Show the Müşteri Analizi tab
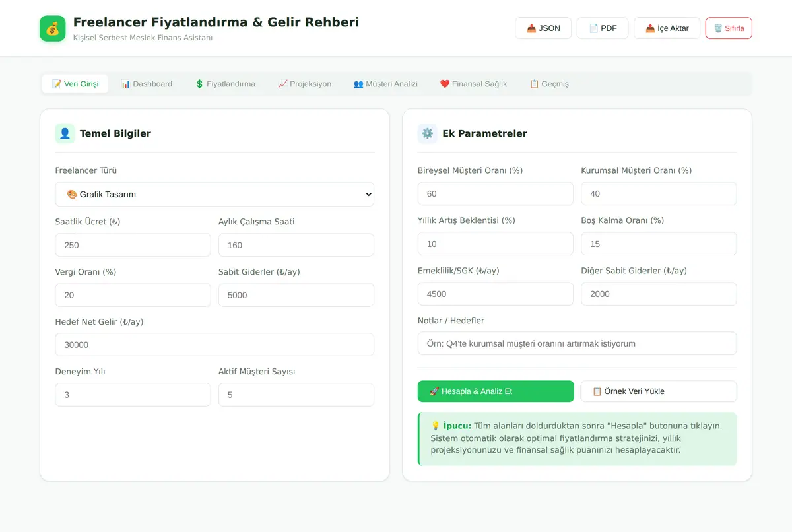The image size is (792, 532). (x=385, y=84)
